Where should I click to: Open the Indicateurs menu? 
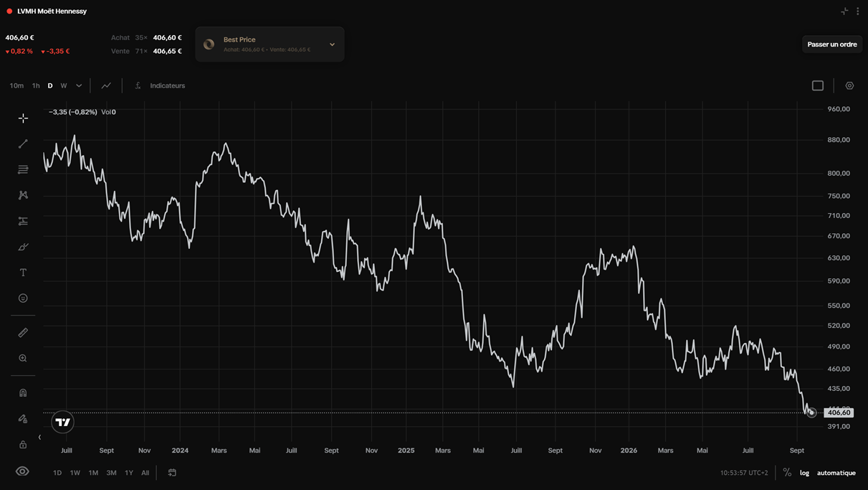160,85
